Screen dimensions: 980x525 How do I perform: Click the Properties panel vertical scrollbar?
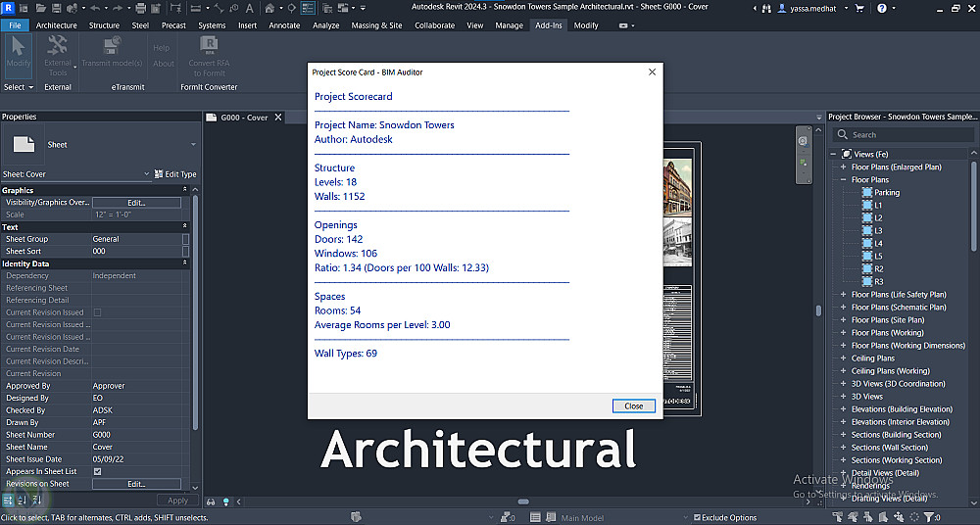click(194, 312)
